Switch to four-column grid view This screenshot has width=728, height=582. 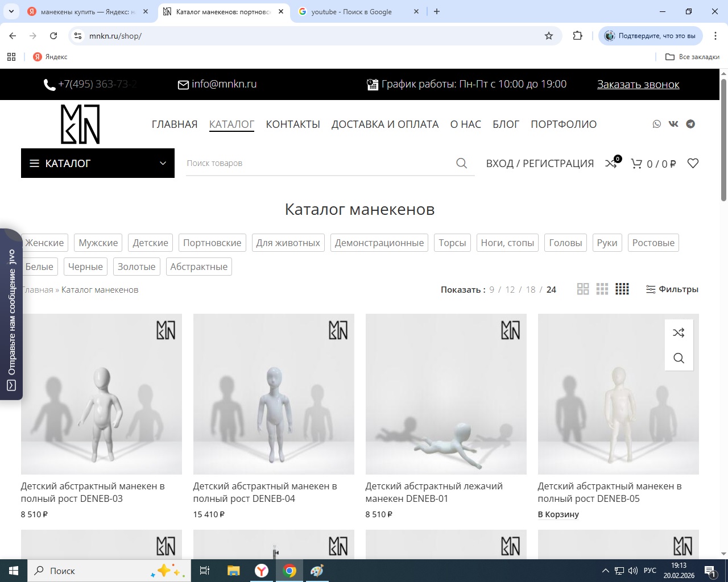(622, 289)
